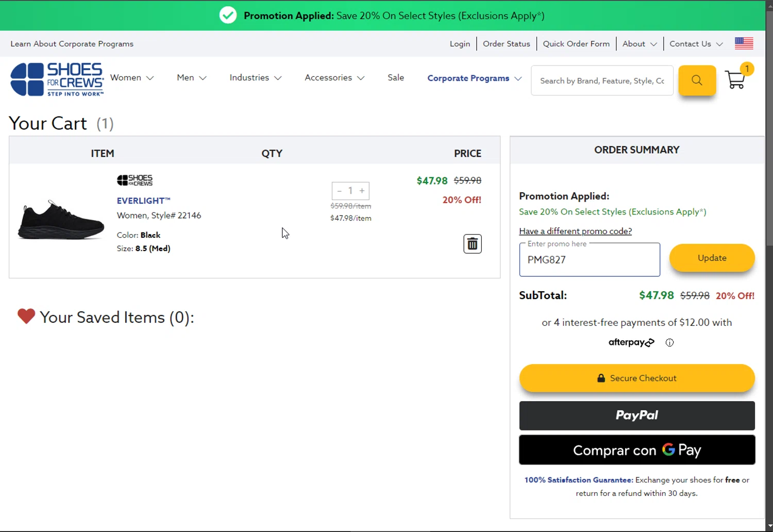Image resolution: width=773 pixels, height=532 pixels.
Task: Click the 100% Satisfaction Guarantee text
Action: click(x=579, y=479)
